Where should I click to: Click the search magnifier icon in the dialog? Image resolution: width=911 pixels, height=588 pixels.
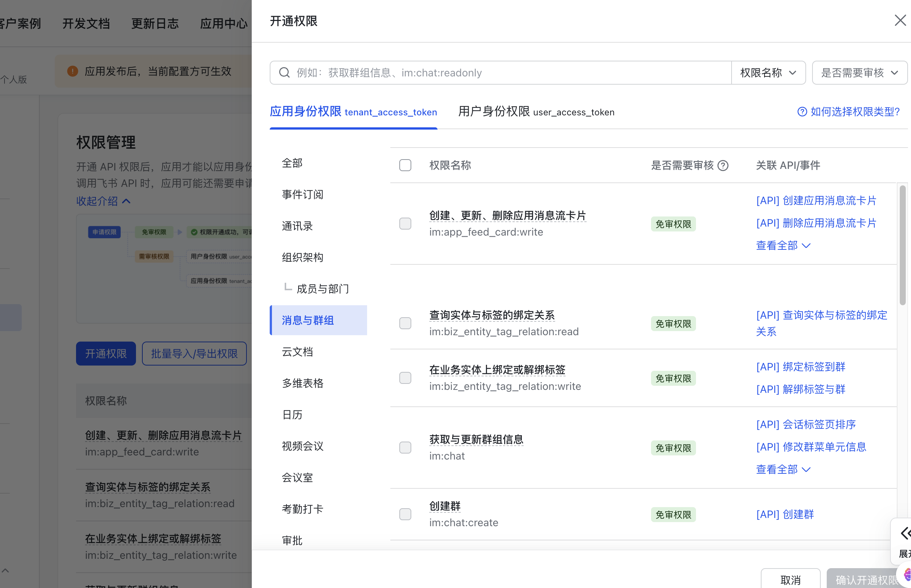click(x=284, y=73)
